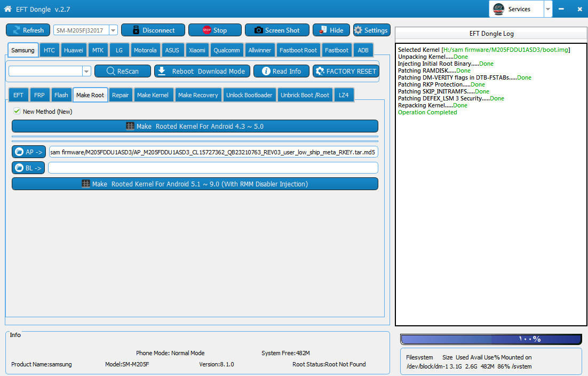Click the red Stop sign icon
The width and height of the screenshot is (588, 376).
(x=206, y=30)
